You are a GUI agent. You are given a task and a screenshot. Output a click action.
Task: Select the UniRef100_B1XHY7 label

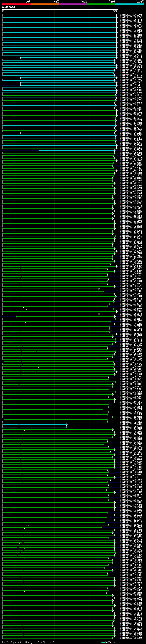tap(131, 100)
